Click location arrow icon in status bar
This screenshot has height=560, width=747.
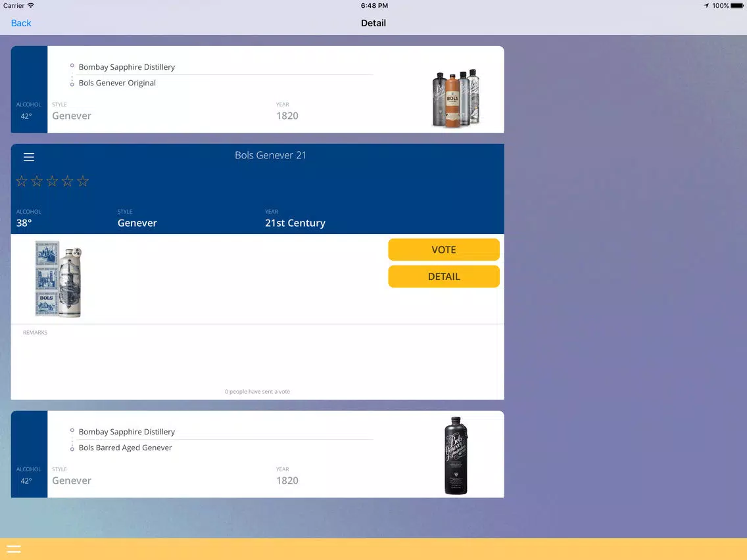pos(706,6)
